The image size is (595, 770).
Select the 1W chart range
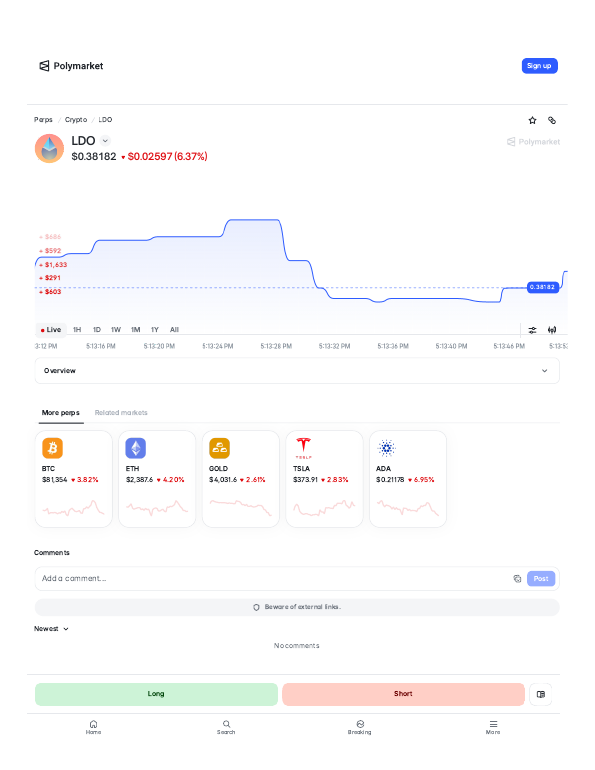116,330
